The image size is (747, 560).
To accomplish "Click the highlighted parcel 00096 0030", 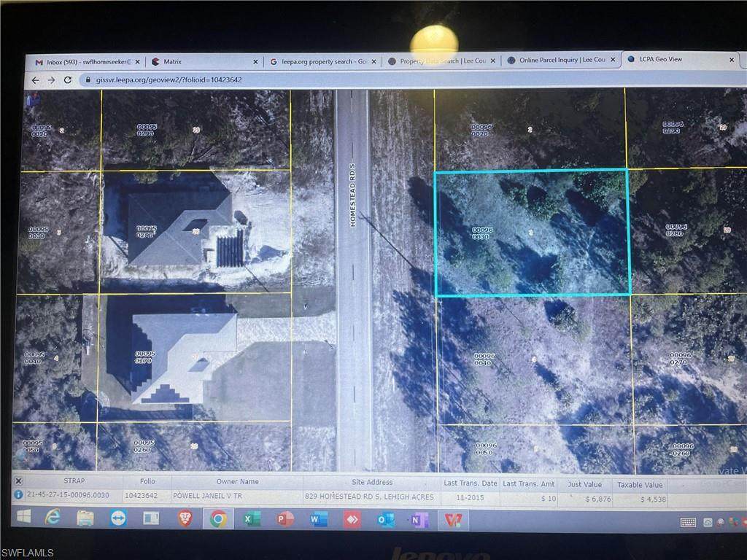I will 532,233.
